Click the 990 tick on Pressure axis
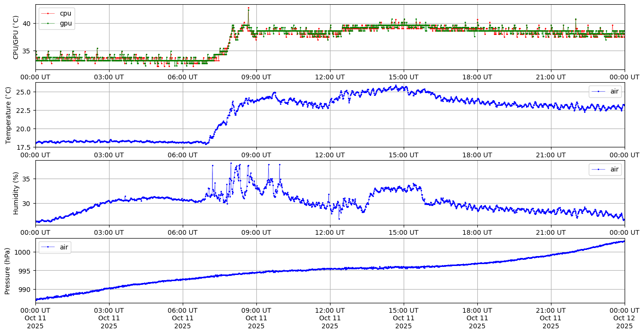 [25, 290]
